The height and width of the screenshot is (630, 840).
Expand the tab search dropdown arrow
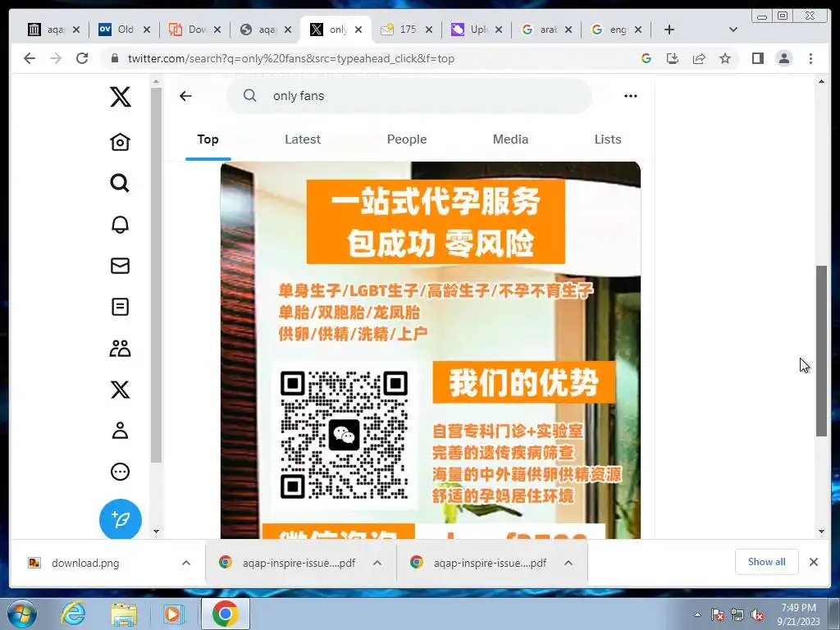733,30
